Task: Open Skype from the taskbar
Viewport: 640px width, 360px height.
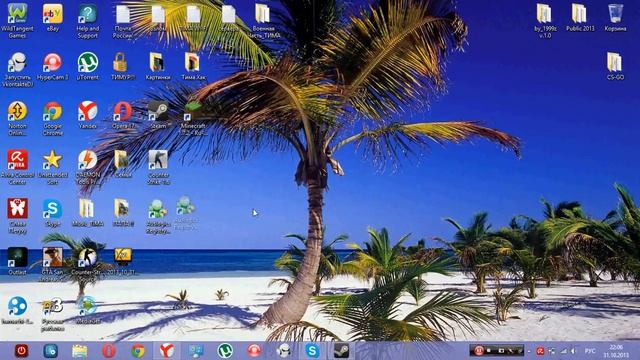Action: click(312, 351)
